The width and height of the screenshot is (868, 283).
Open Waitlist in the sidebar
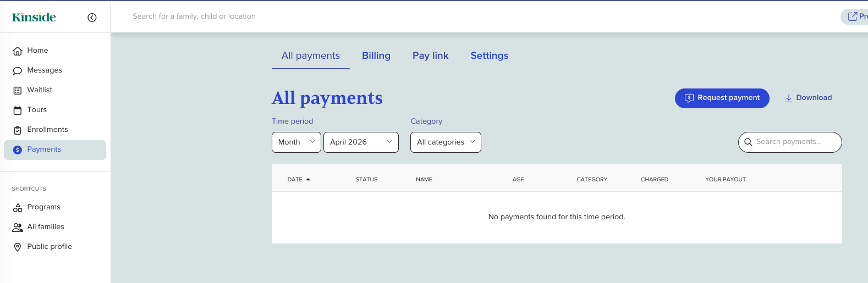pyautogui.click(x=55, y=90)
